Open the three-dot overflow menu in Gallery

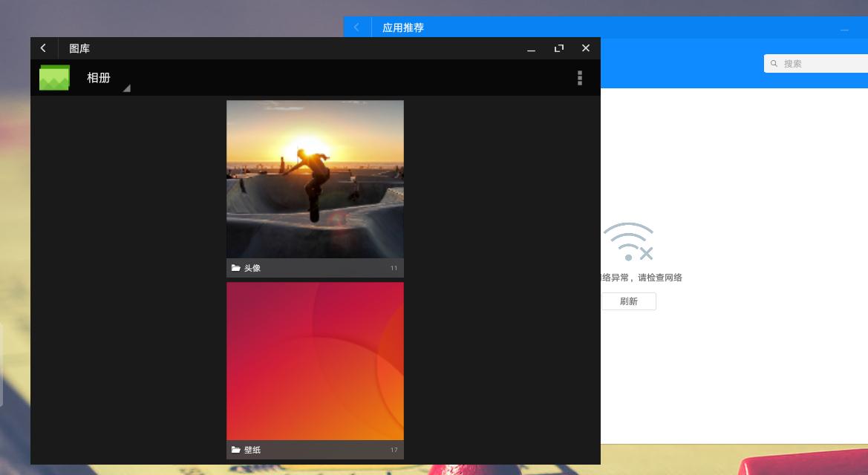(579, 78)
